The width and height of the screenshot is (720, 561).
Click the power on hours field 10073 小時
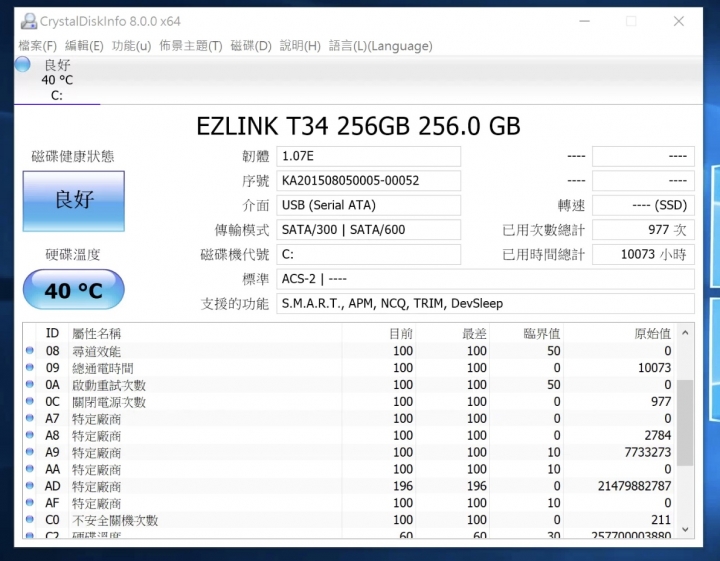[x=643, y=254]
